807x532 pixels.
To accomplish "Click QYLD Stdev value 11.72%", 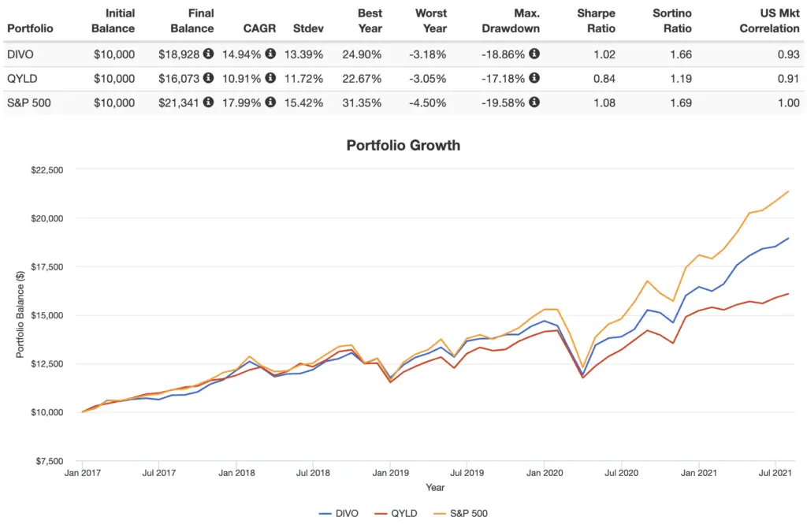I will [303, 78].
